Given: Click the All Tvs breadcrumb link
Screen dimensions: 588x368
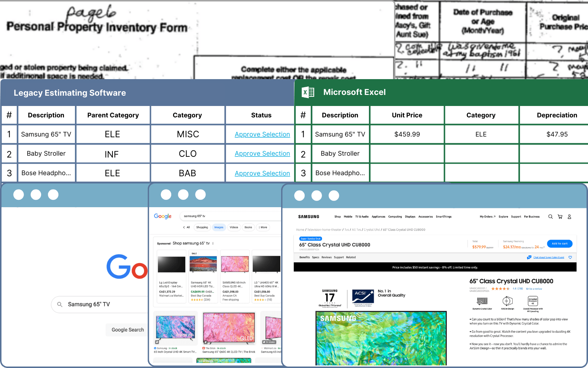Looking at the screenshot, I should [x=356, y=230].
